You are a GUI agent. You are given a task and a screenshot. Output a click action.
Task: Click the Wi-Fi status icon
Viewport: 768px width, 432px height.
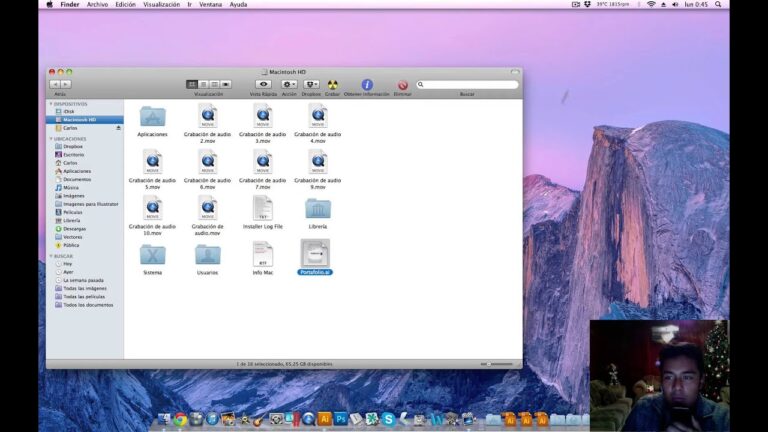click(x=651, y=4)
